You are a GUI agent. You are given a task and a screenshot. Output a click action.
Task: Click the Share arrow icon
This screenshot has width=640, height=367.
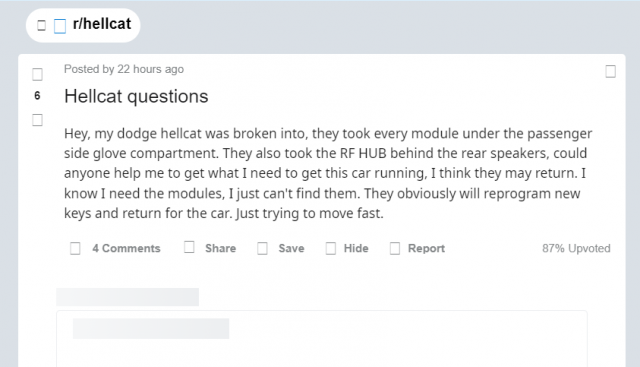(x=189, y=247)
